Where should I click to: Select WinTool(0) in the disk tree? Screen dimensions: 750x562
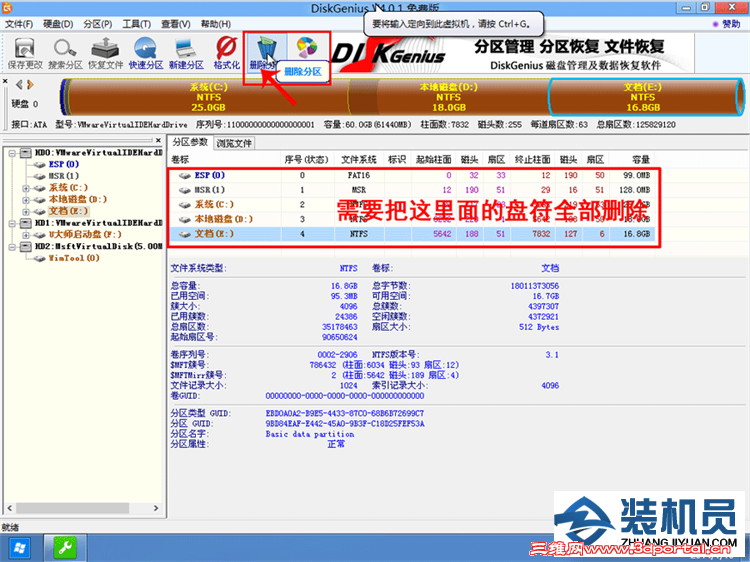click(x=74, y=258)
